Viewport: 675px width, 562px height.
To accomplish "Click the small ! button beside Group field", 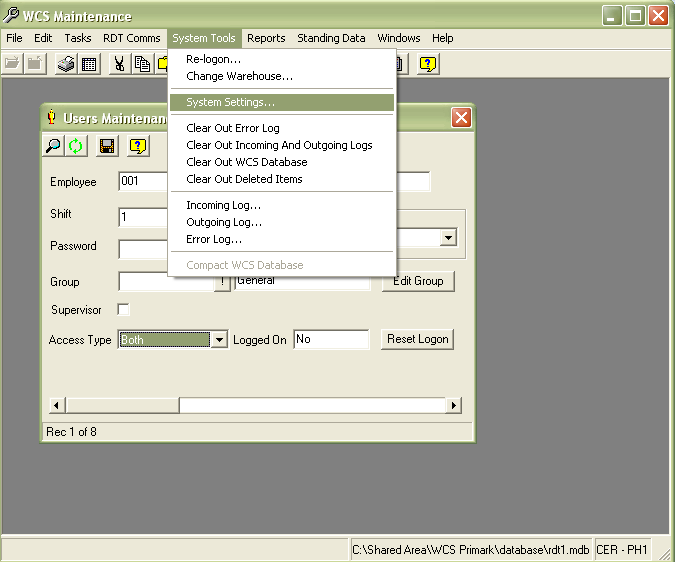I will tap(222, 284).
